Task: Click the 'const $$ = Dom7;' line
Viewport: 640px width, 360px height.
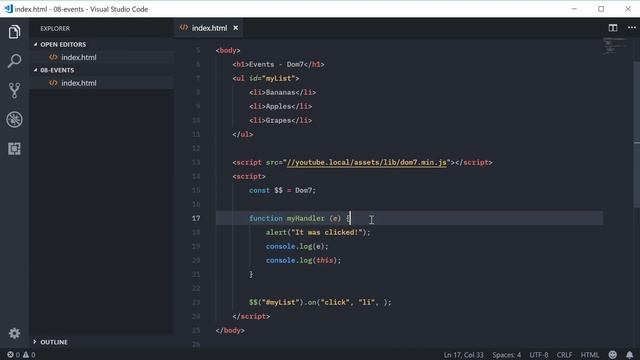Action: (x=282, y=190)
